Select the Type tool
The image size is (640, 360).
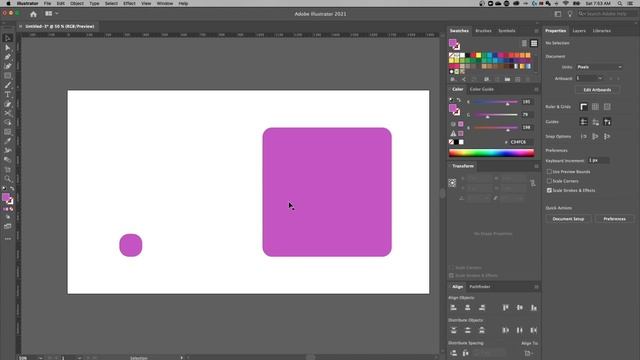click(8, 94)
